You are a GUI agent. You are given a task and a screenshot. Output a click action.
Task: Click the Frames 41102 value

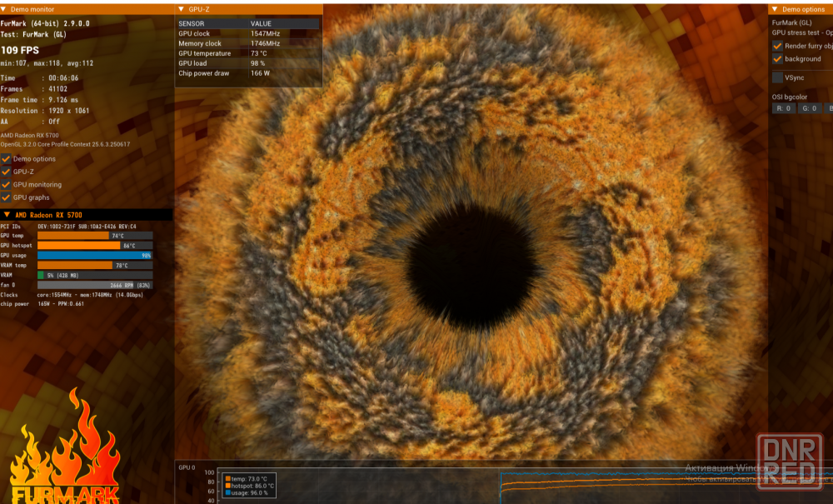[x=58, y=89]
